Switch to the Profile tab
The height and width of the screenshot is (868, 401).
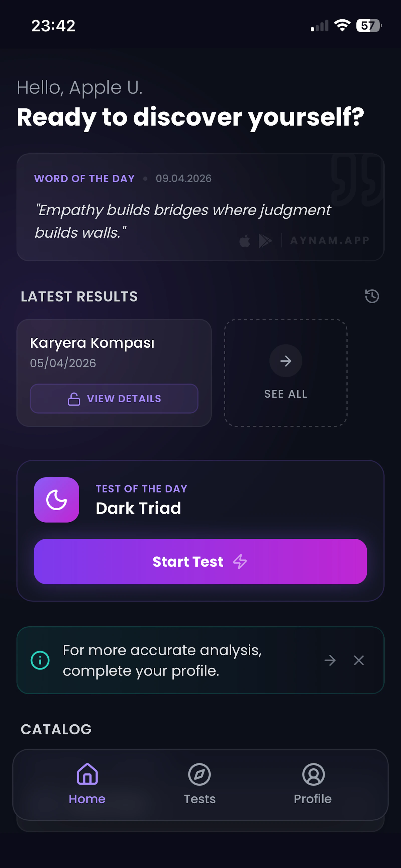[313, 784]
